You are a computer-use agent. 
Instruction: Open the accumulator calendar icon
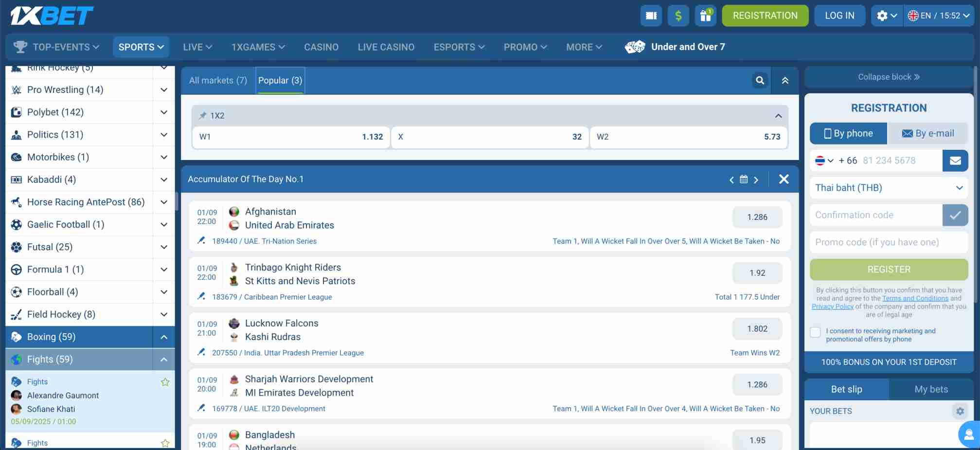(x=744, y=179)
